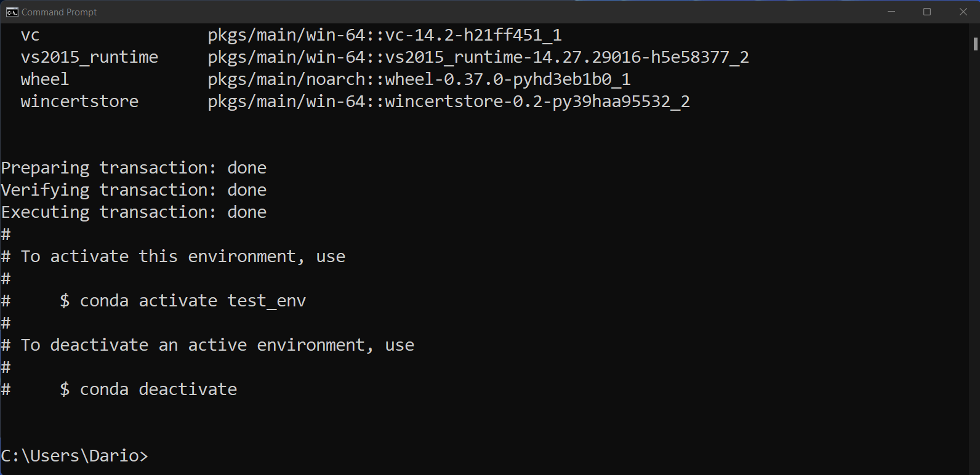The image size is (980, 475).
Task: Click the "Command Prompt" window title text
Action: coord(59,12)
